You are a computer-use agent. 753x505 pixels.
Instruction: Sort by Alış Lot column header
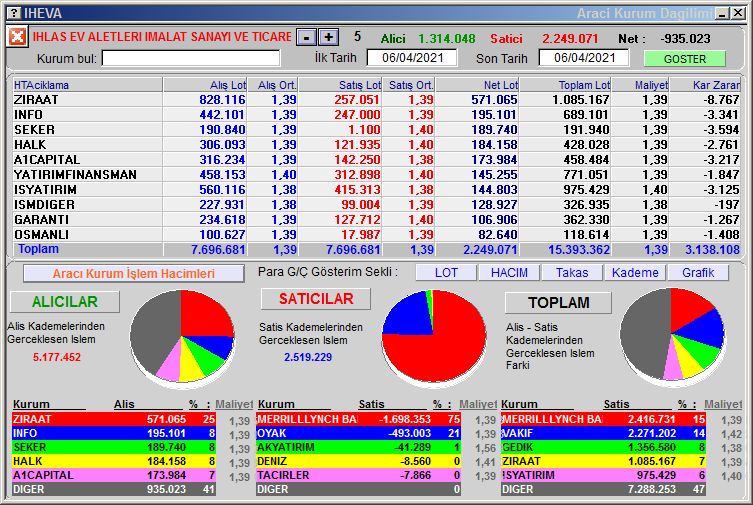coord(205,85)
